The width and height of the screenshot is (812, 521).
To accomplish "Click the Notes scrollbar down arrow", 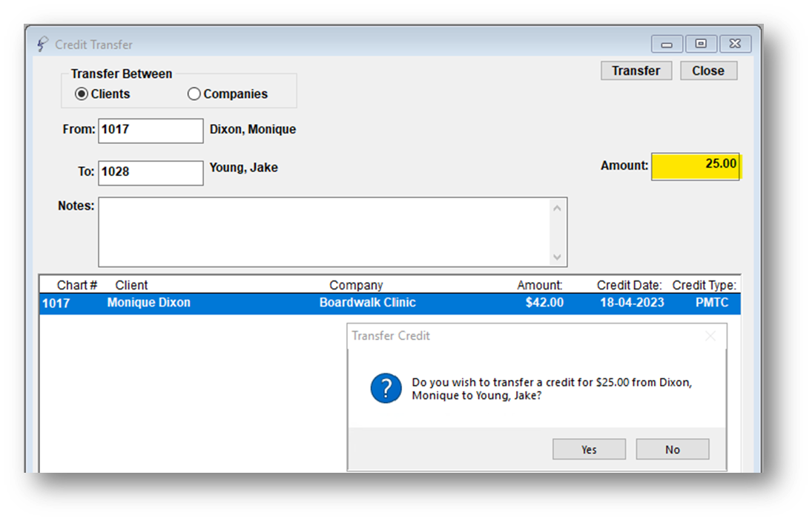I will tap(557, 257).
